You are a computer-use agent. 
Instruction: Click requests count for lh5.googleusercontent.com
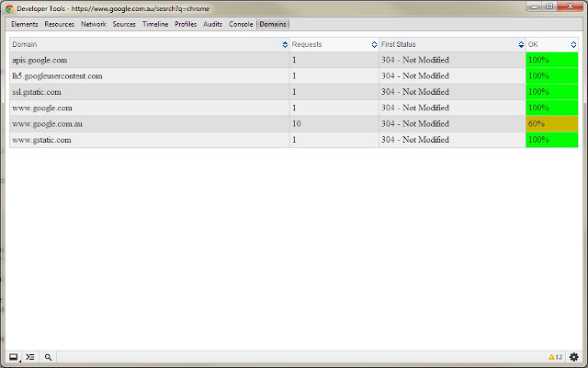pyautogui.click(x=334, y=75)
